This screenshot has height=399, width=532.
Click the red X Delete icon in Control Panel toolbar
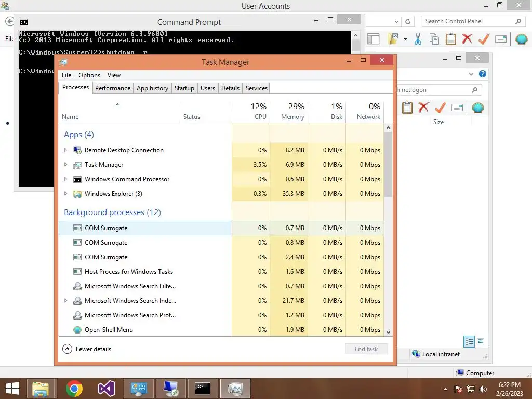467,39
